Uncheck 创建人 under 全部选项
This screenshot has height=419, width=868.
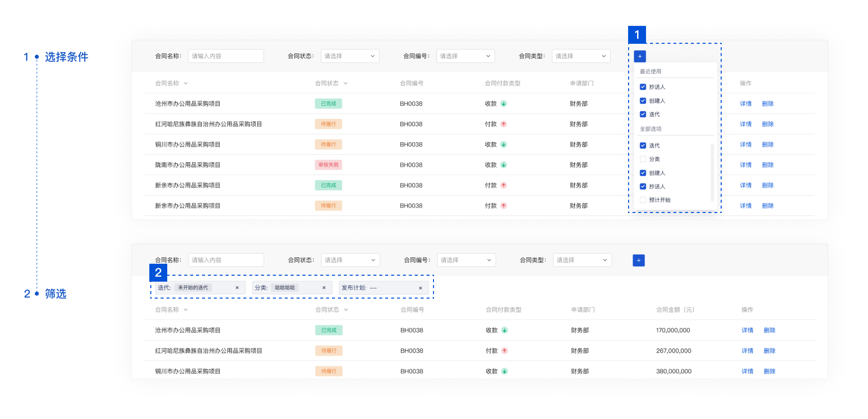coord(643,173)
